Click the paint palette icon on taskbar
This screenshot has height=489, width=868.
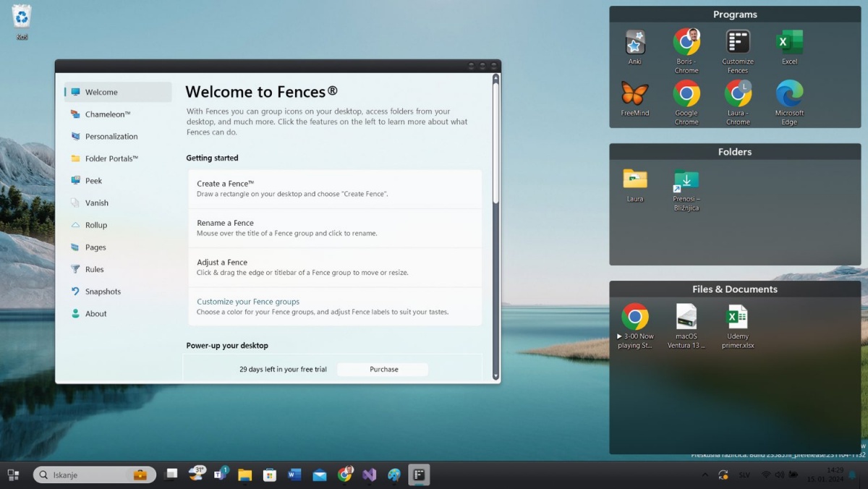click(394, 475)
